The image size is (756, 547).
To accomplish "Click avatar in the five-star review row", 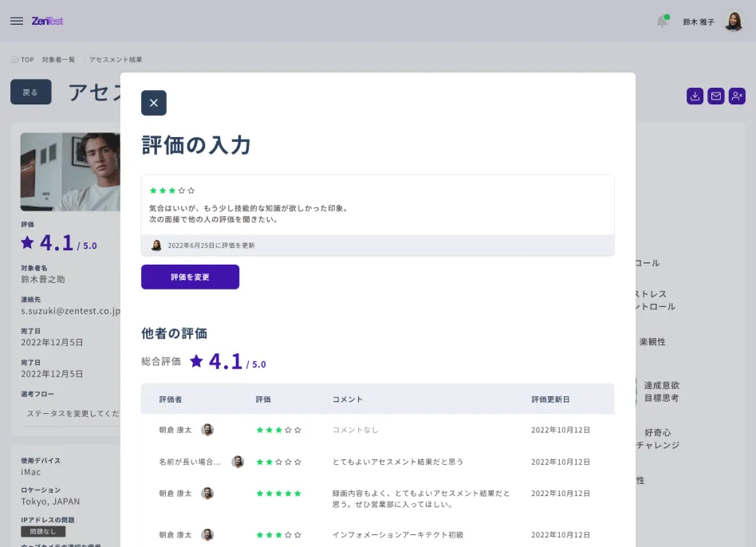I will tap(207, 493).
